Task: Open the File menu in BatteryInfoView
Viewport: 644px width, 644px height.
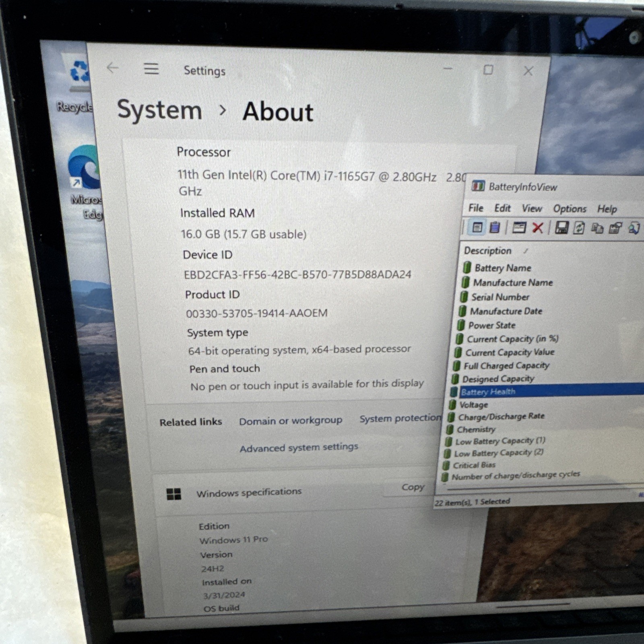Action: click(x=476, y=208)
